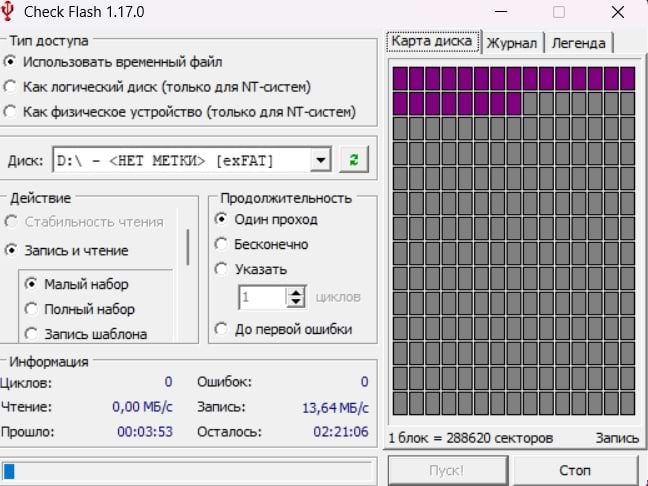
Task: Select 'Запись шаблона' option
Action: pyautogui.click(x=31, y=334)
